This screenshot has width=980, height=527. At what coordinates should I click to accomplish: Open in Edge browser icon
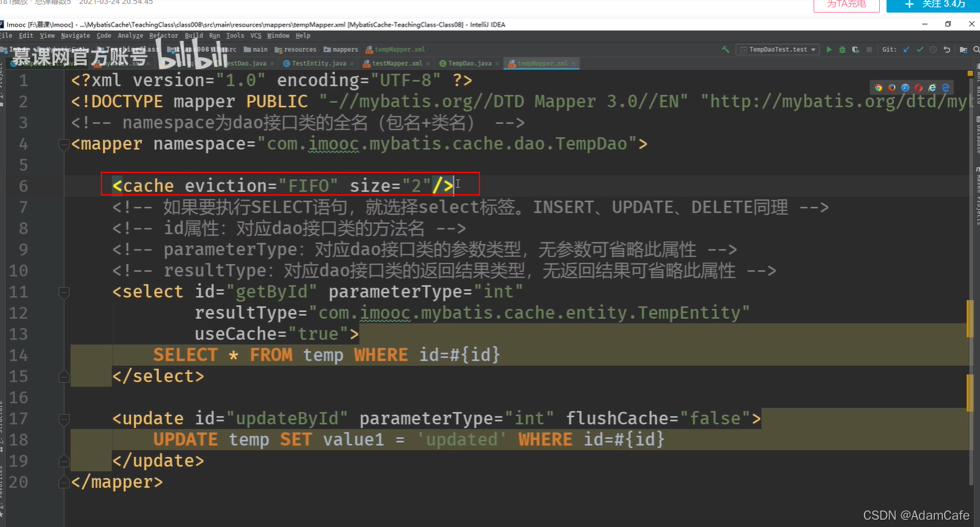pos(946,88)
